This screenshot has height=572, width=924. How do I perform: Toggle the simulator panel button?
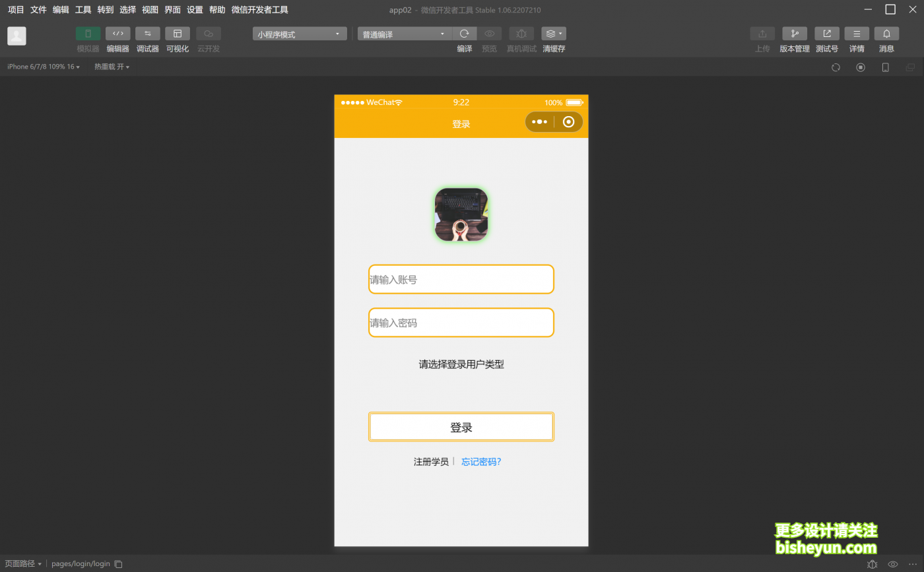point(88,34)
